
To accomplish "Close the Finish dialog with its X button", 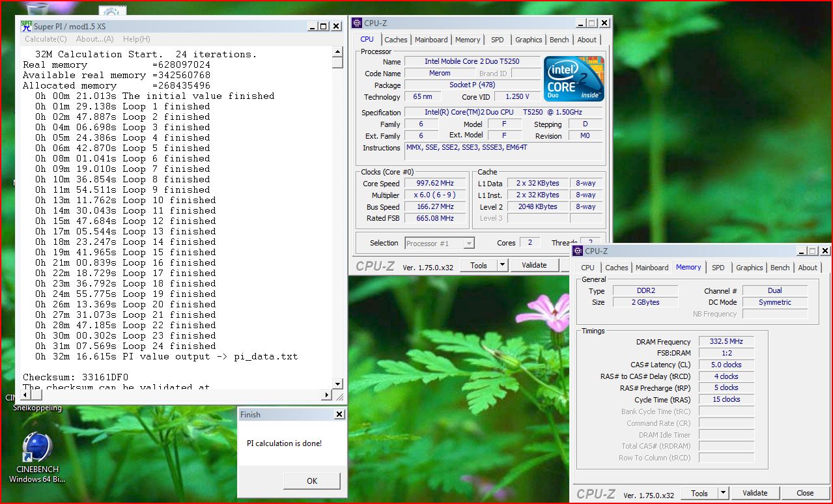I will point(339,414).
